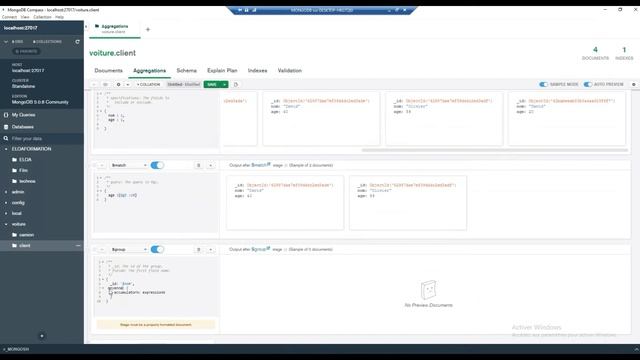Click the $match stage code editor
This screenshot has height=360, width=640.
coord(156,203)
